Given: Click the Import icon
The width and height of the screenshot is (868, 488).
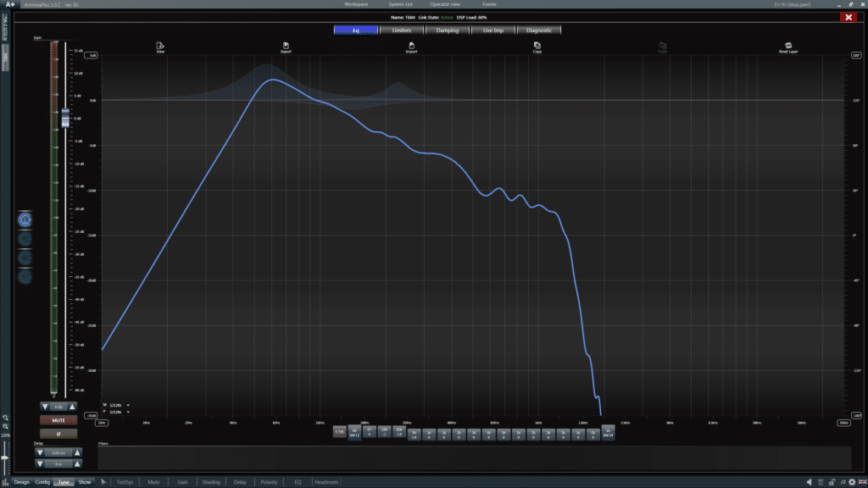Looking at the screenshot, I should point(411,46).
